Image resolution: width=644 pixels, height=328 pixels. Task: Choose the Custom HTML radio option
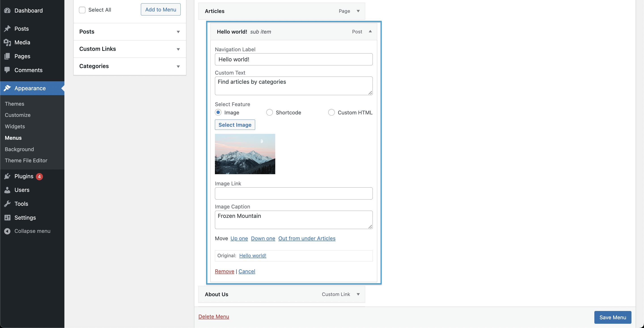331,112
